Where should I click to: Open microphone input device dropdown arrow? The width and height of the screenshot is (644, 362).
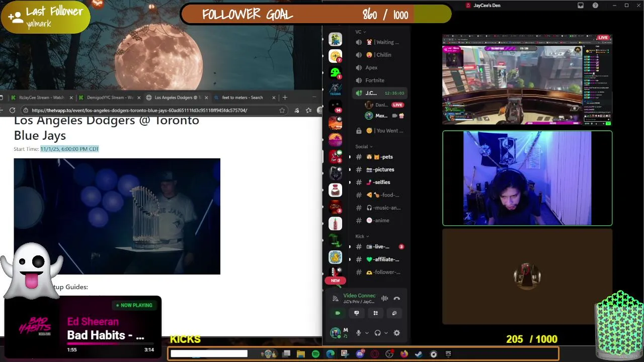coord(367,333)
